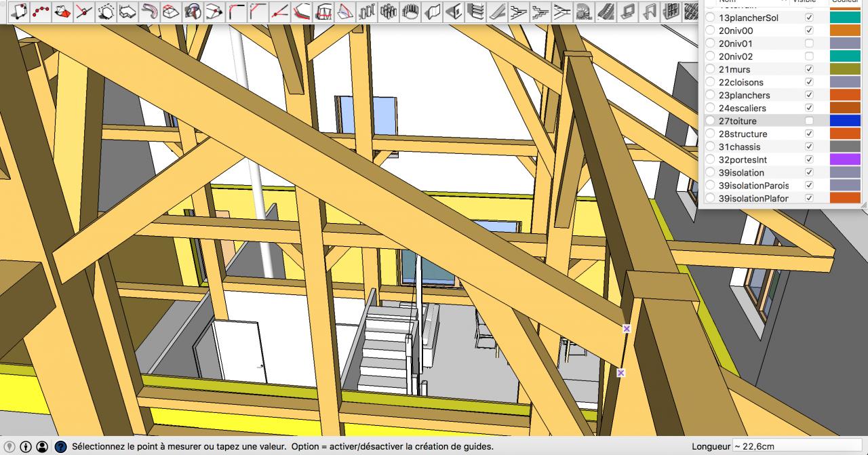Toggle visibility of layer 39isolationParois
The height and width of the screenshot is (455, 868).
[809, 185]
